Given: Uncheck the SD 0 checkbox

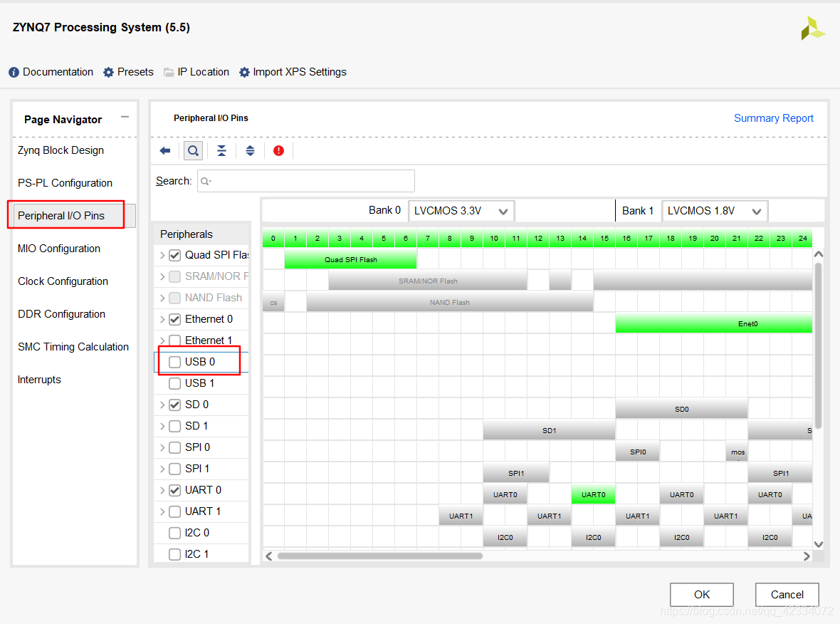Looking at the screenshot, I should tap(174, 405).
